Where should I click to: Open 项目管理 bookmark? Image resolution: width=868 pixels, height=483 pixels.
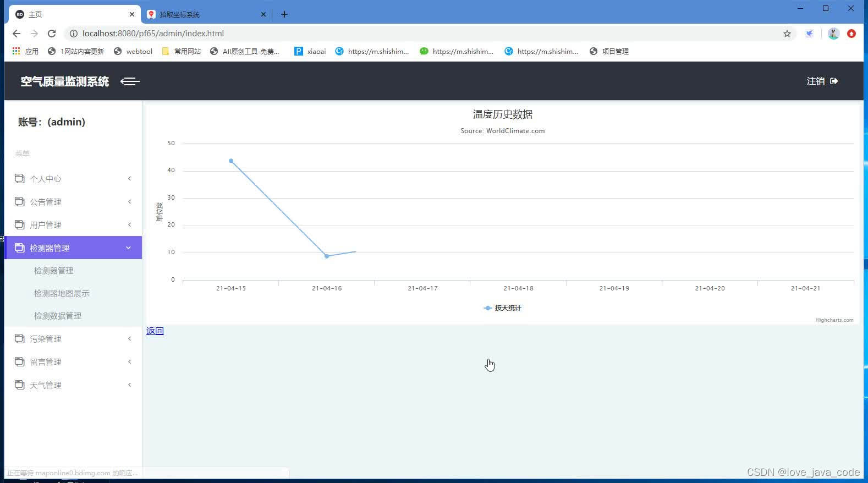(x=609, y=51)
